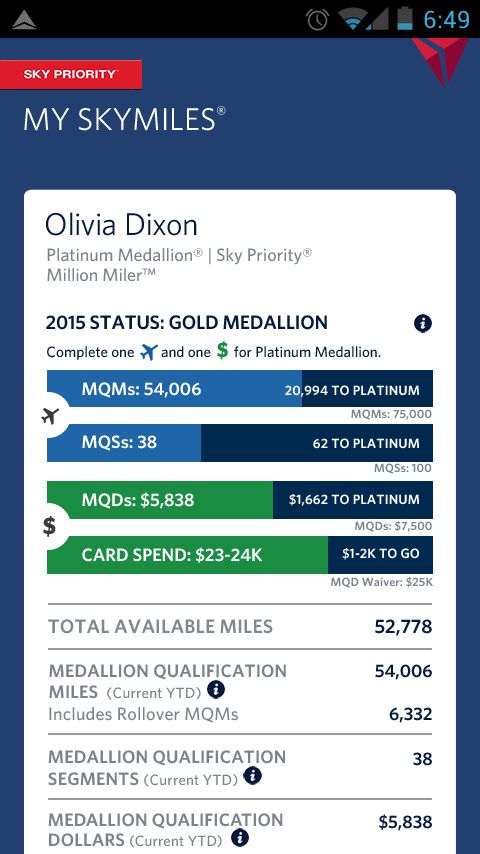Open info for Medallion Qualification Segments

tap(252, 776)
